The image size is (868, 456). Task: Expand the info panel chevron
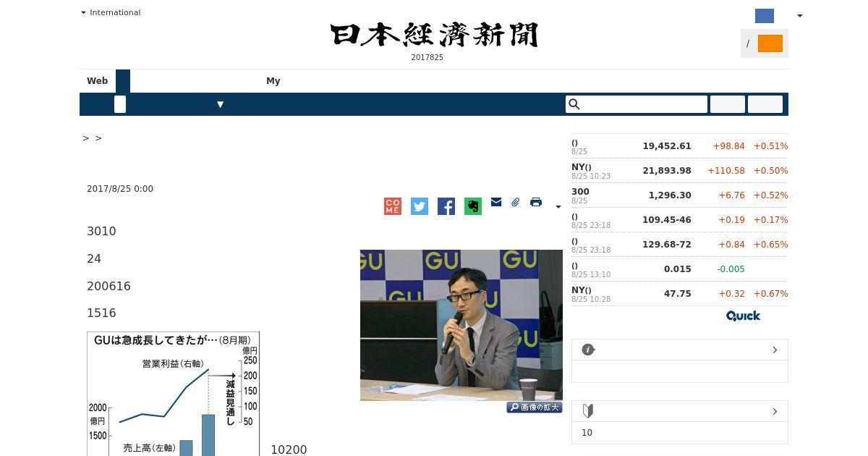(x=775, y=350)
